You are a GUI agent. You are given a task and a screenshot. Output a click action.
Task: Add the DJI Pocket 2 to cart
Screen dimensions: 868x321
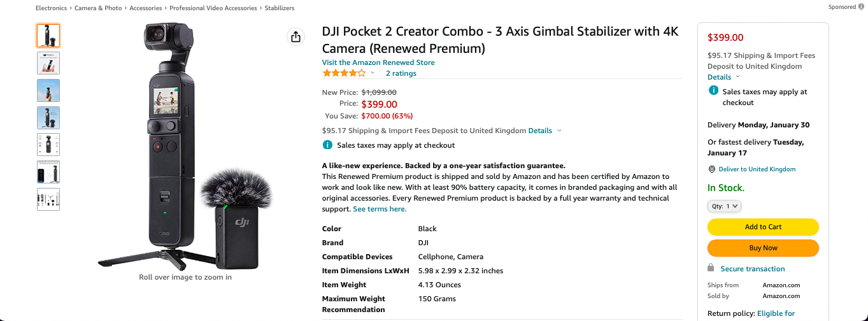763,227
